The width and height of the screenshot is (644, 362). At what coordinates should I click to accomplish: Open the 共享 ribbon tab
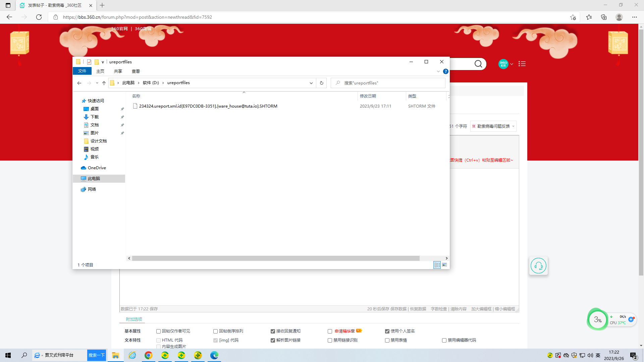[x=118, y=71]
